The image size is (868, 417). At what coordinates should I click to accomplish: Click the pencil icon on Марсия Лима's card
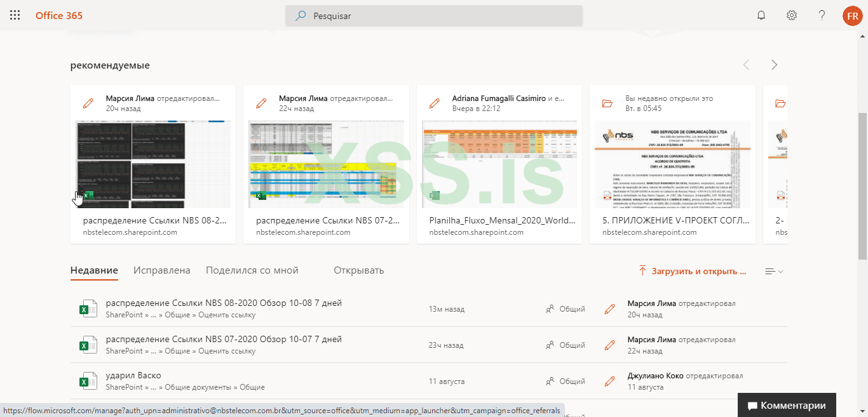tap(88, 103)
